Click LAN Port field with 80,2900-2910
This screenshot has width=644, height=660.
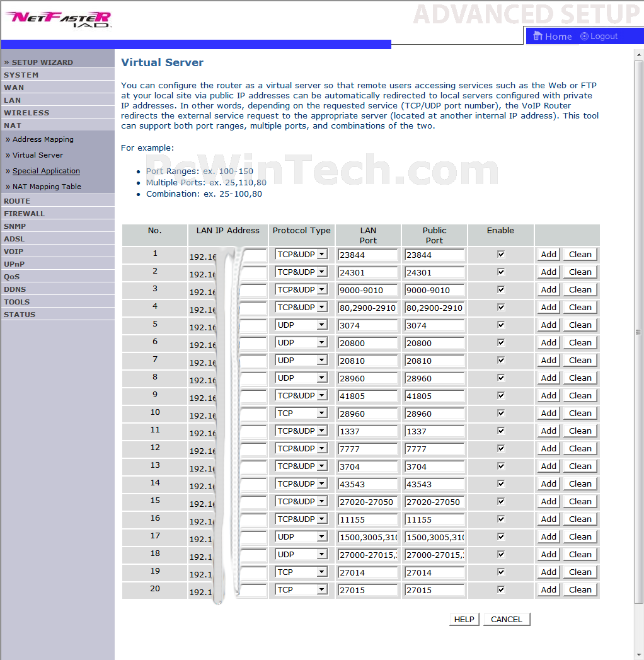tap(367, 308)
